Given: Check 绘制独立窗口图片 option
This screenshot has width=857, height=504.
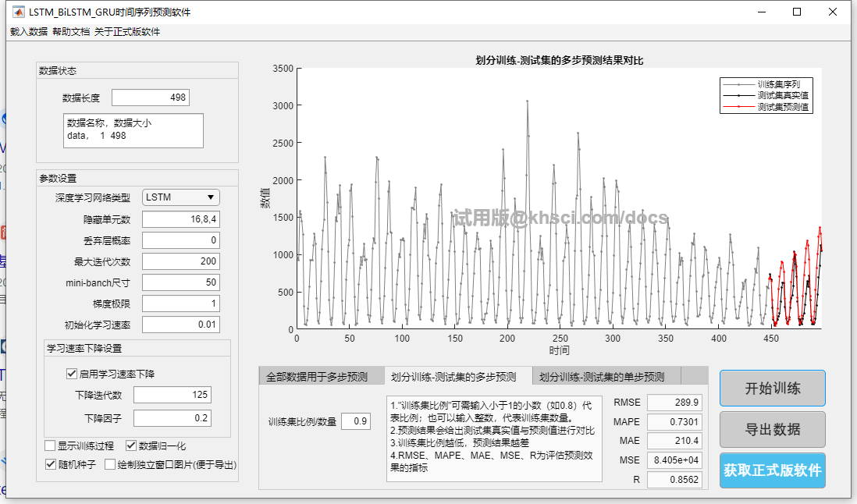Looking at the screenshot, I should 110,465.
